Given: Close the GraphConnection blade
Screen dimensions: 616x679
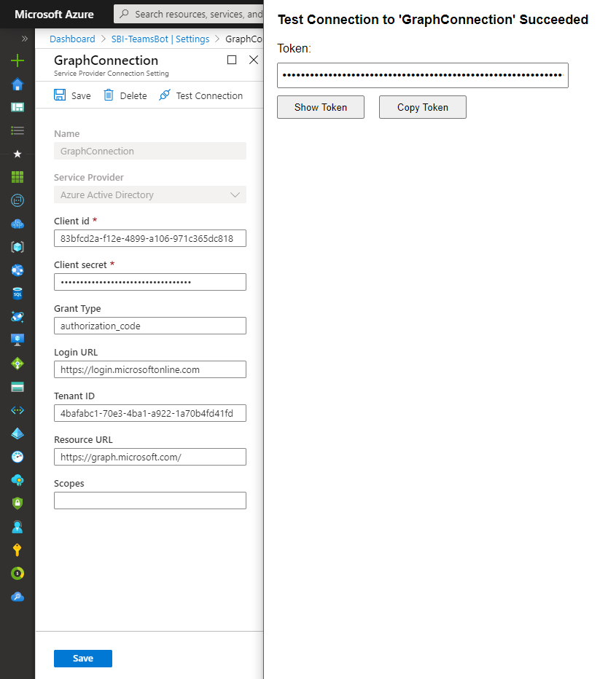Looking at the screenshot, I should 254,60.
